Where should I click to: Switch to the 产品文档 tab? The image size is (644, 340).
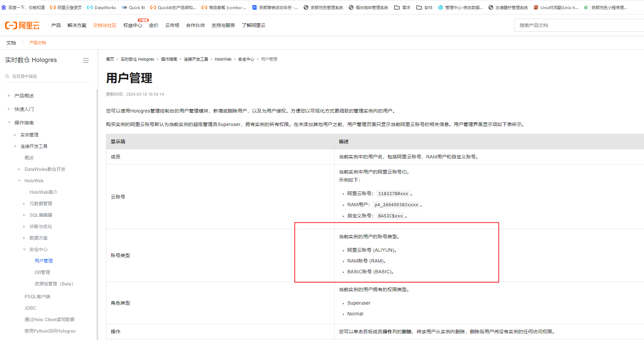coord(37,43)
